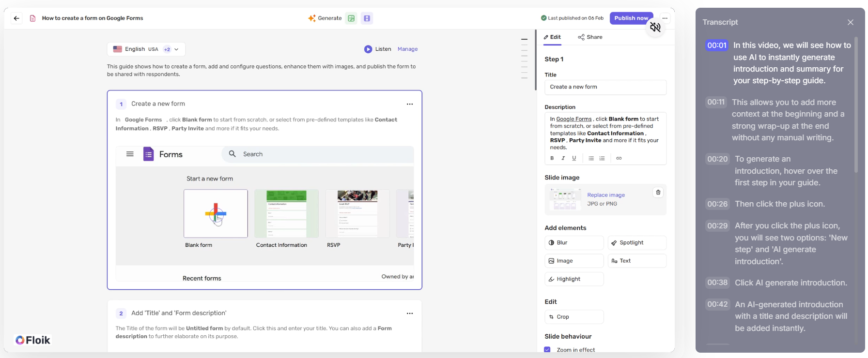Click the Manage link
This screenshot has width=868, height=358.
click(407, 49)
